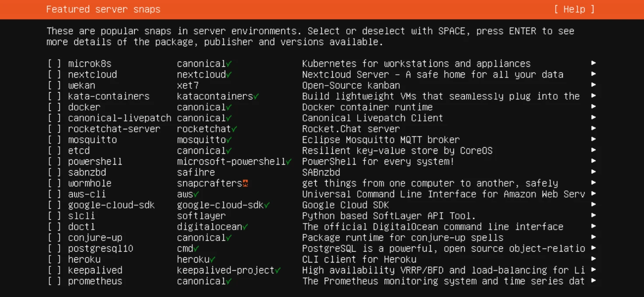
Task: Enable the prometheus snap checkbox
Action: (x=54, y=281)
